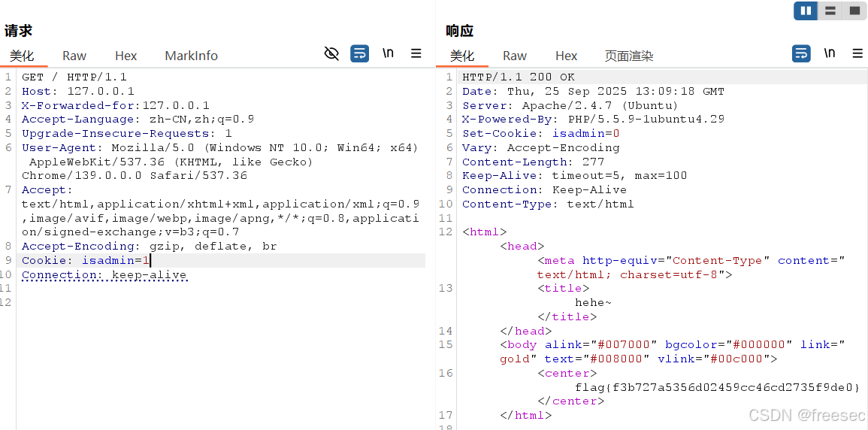
Task: Click the 响应 panel heading
Action: 459,31
